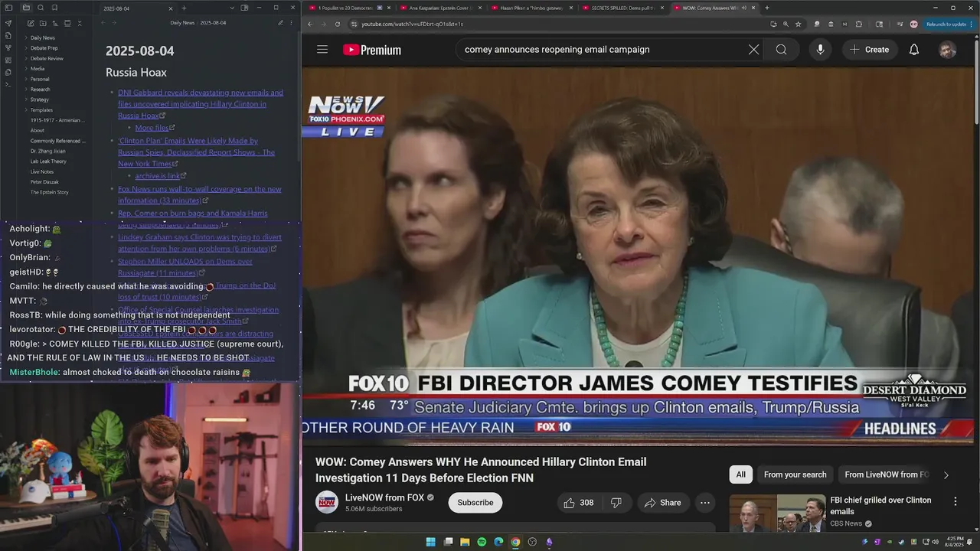
Task: Open a new Chrome tab
Action: [x=767, y=8]
